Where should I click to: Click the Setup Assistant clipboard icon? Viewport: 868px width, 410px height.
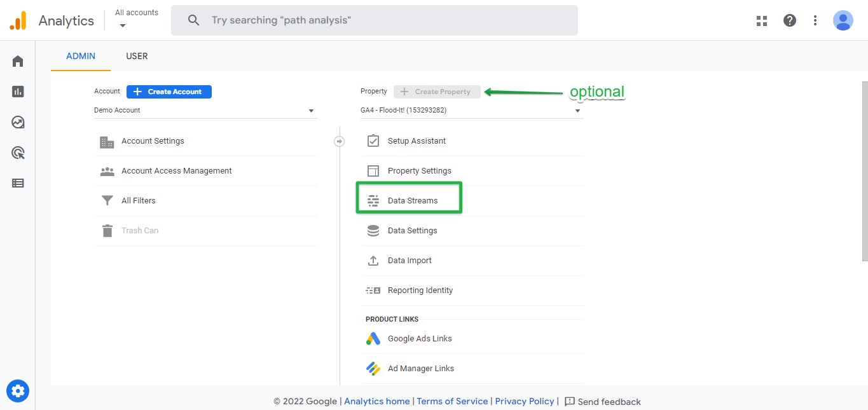(373, 141)
